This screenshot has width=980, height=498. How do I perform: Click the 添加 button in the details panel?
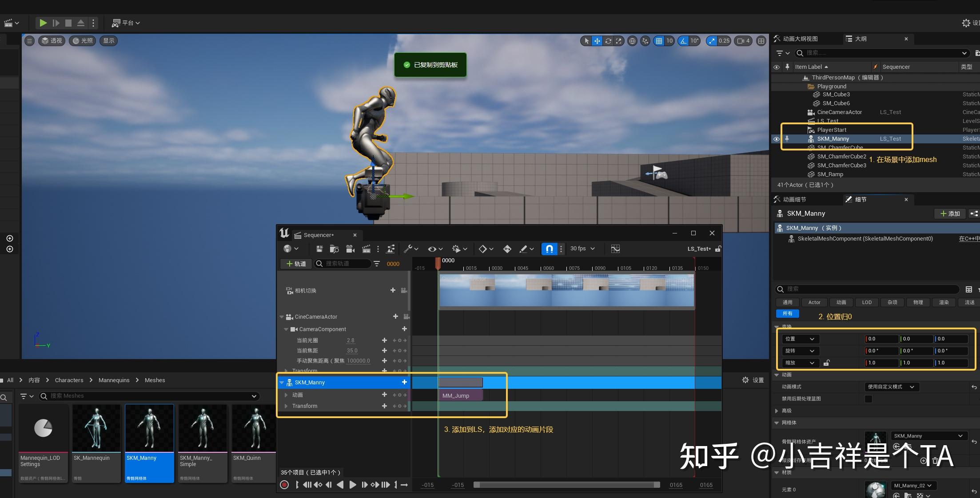950,213
